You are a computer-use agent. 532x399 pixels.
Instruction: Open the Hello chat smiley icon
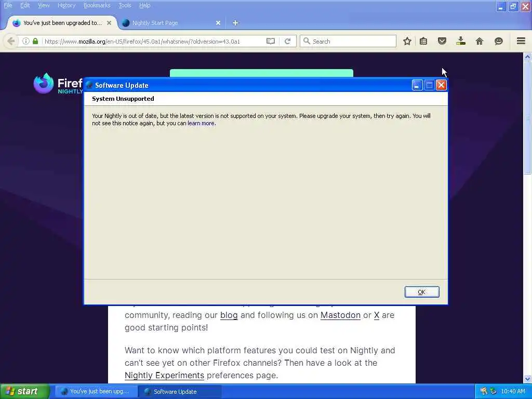coord(498,41)
